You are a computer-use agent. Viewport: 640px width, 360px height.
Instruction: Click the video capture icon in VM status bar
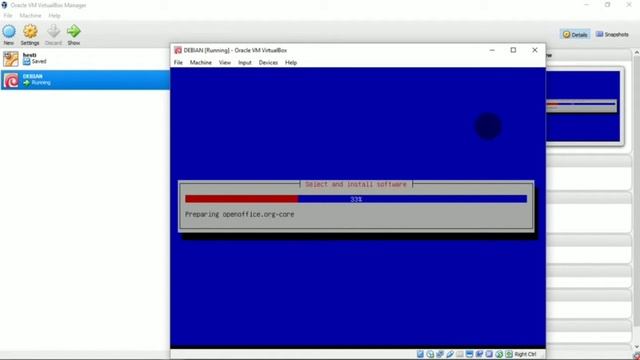point(479,354)
